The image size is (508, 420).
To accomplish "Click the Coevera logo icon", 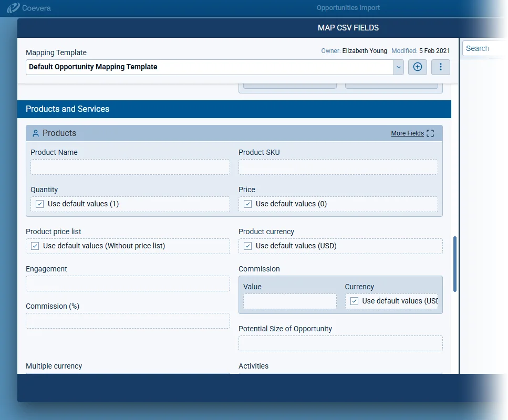I will (x=13, y=8).
